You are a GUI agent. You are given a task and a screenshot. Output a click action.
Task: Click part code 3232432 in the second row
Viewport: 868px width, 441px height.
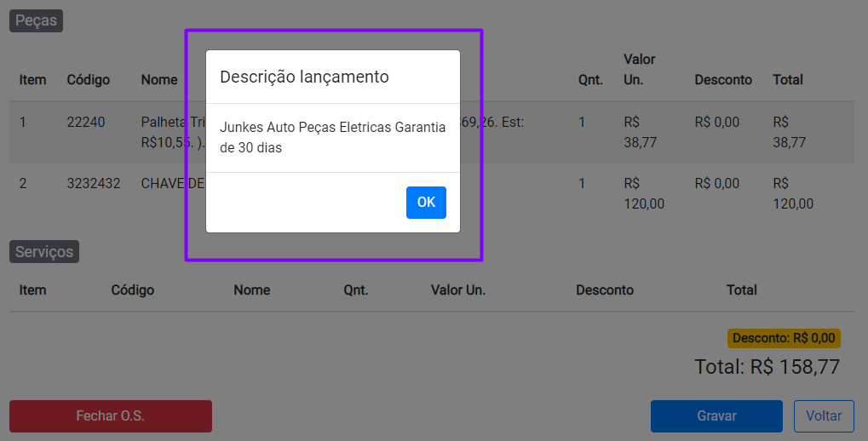click(x=94, y=184)
